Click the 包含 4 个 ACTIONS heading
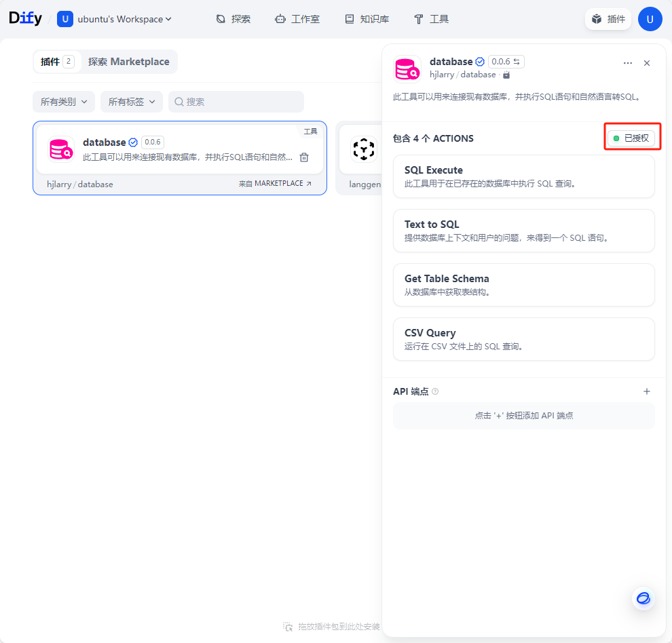 coord(433,138)
